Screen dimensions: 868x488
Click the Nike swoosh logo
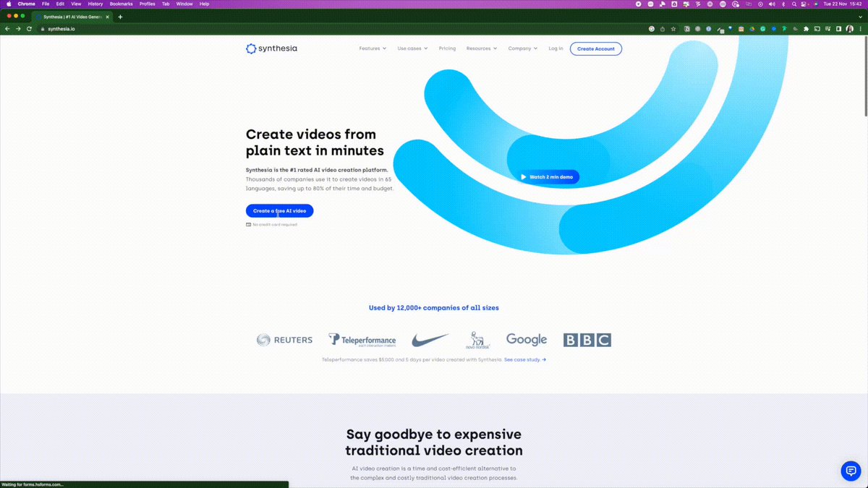point(430,340)
